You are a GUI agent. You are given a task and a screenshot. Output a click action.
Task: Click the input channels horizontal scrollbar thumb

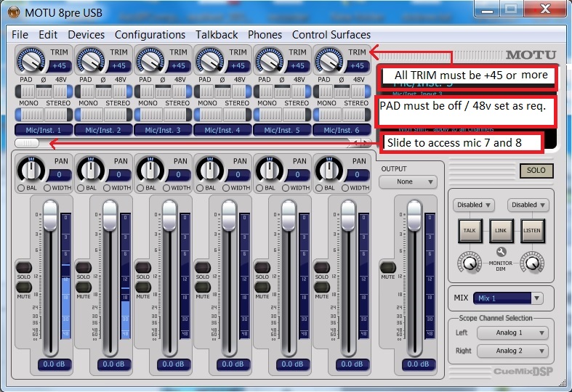(27, 143)
